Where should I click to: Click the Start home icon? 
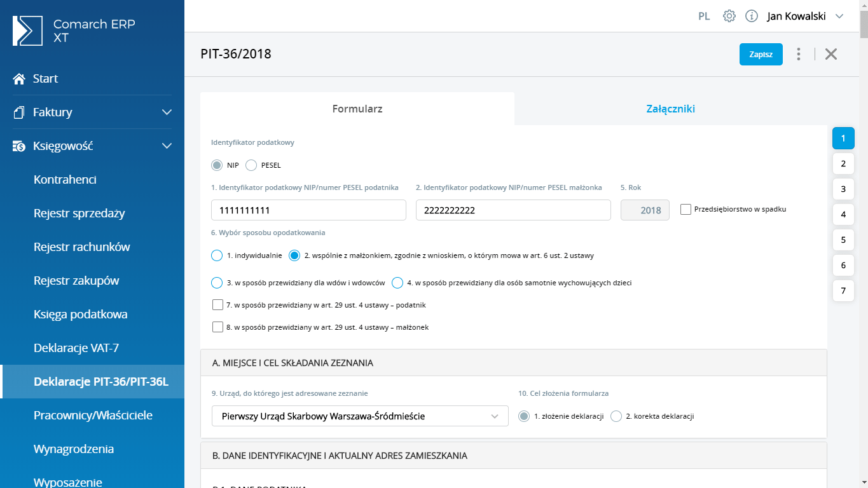click(x=19, y=79)
